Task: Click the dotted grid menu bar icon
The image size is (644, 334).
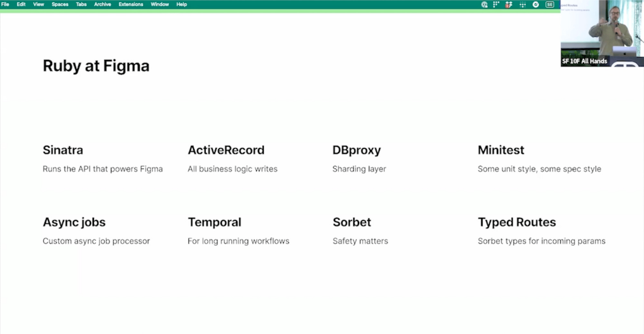Action: [523, 4]
